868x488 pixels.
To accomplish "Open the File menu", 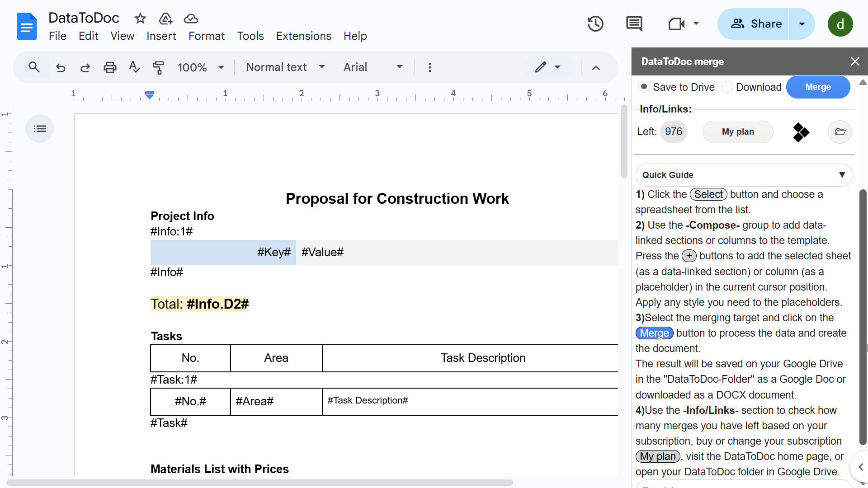I will tap(57, 36).
